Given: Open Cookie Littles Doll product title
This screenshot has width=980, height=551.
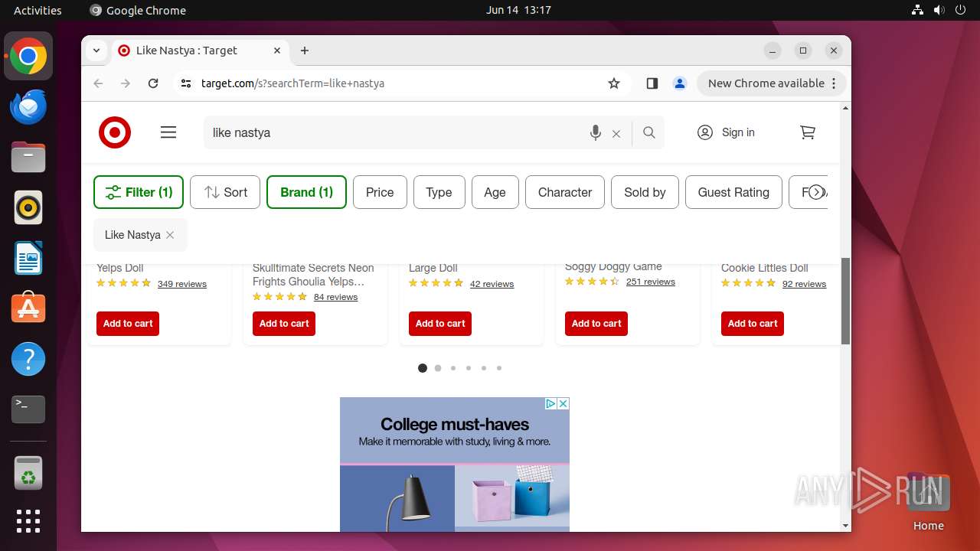Looking at the screenshot, I should click(765, 268).
